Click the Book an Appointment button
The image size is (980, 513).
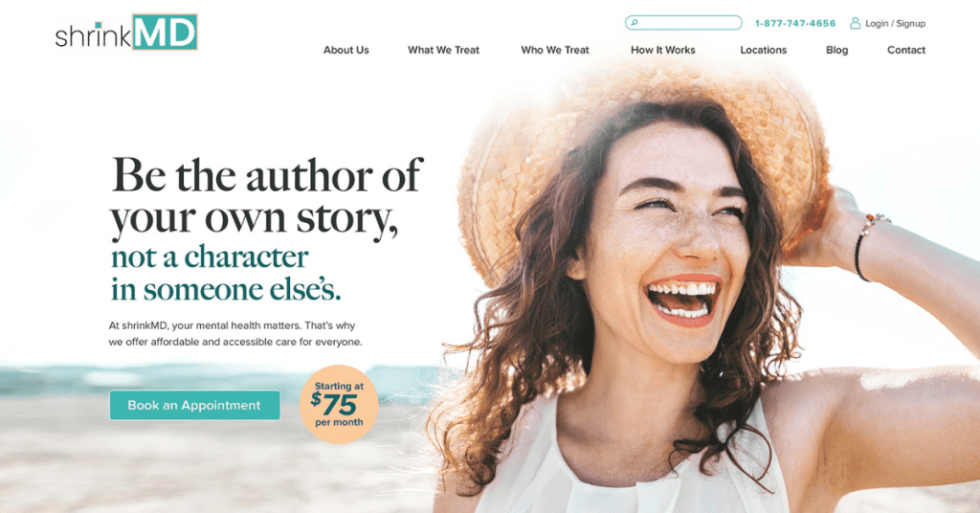tap(195, 405)
